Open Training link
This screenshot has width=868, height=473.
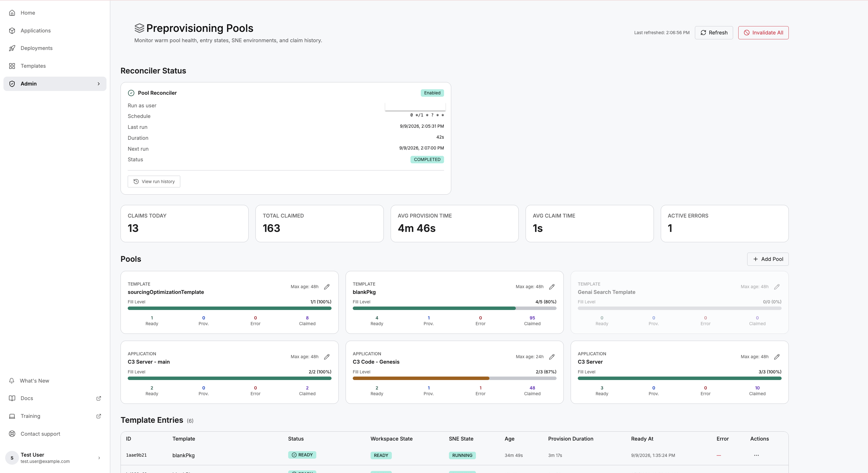click(x=30, y=416)
